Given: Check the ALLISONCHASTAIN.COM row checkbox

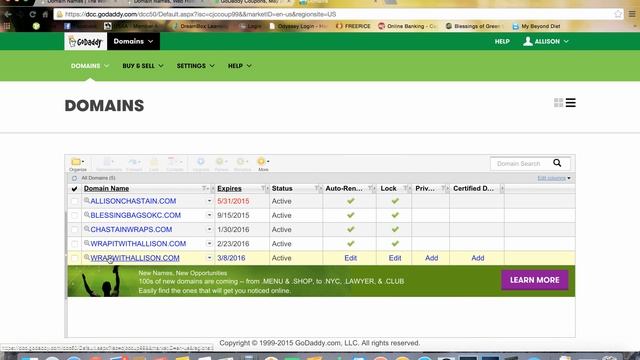Looking at the screenshot, I should pos(74,201).
